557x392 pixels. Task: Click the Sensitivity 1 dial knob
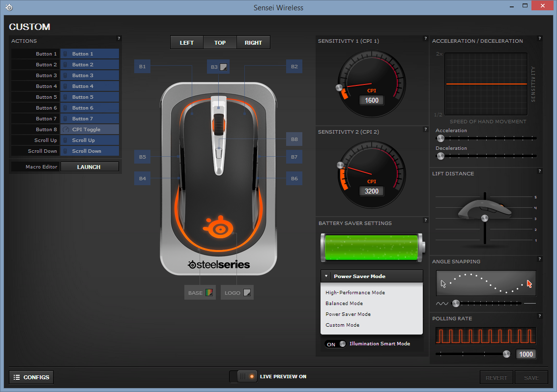point(339,88)
